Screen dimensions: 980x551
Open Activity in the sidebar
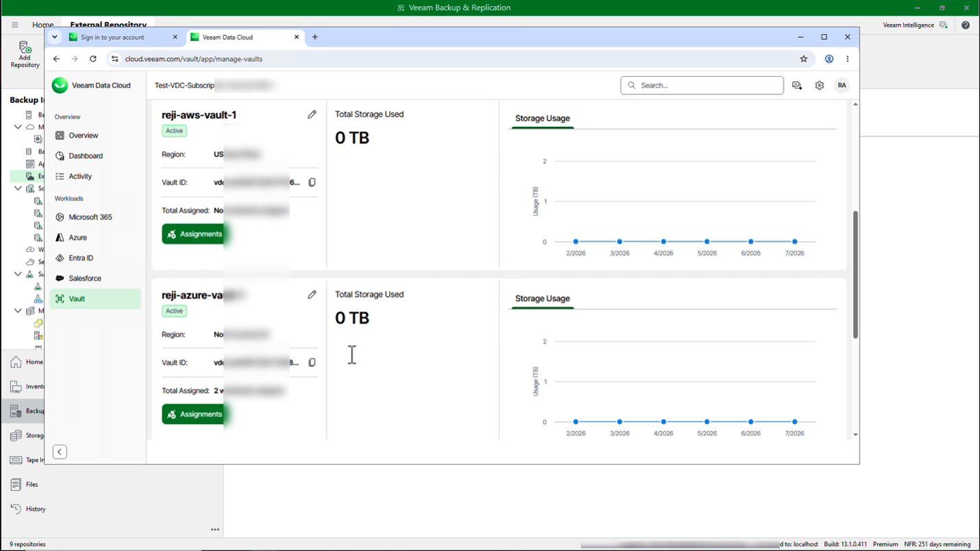pyautogui.click(x=95, y=176)
